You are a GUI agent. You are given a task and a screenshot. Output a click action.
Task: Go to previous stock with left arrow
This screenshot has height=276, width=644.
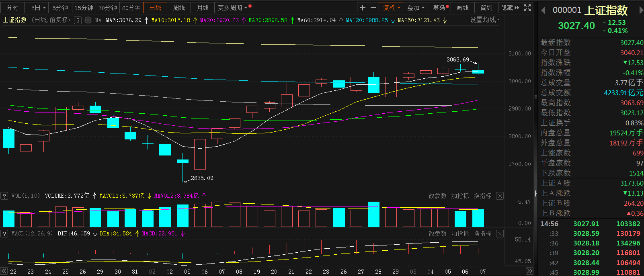point(543,10)
